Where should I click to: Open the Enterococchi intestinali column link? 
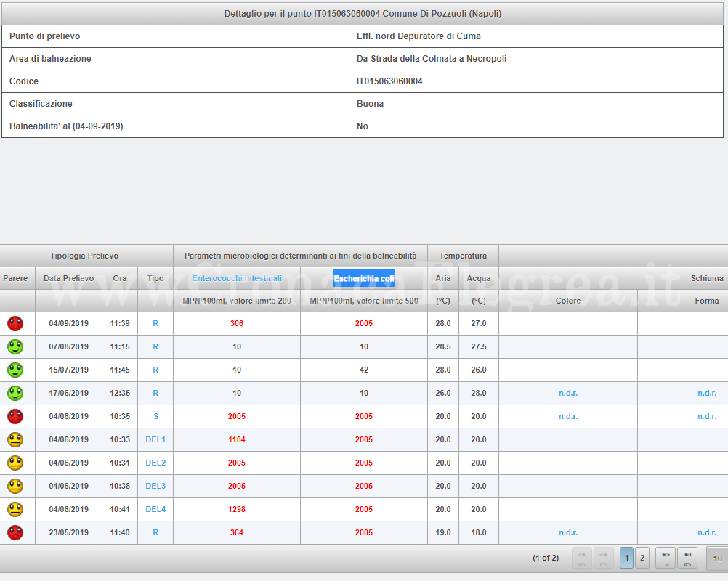coord(237,278)
